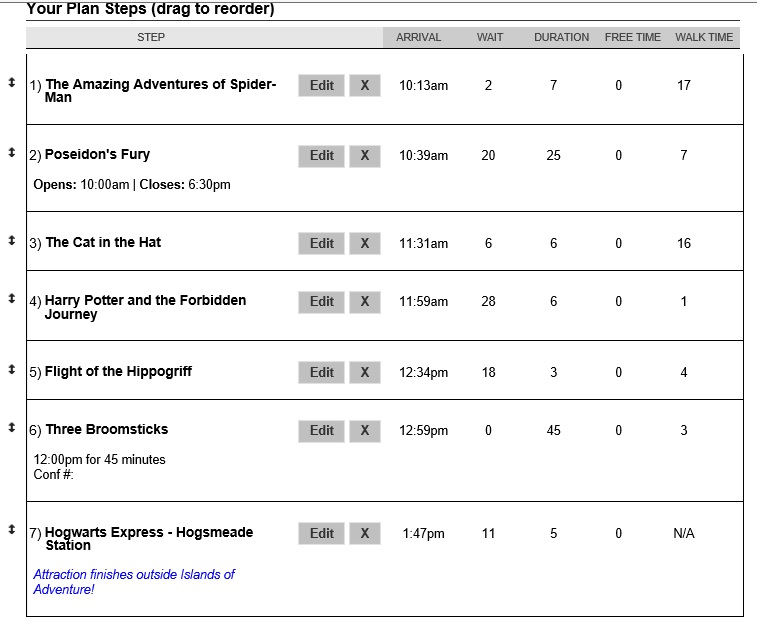The height and width of the screenshot is (628, 758).
Task: Click the ARRIVAL column header
Action: [x=418, y=37]
